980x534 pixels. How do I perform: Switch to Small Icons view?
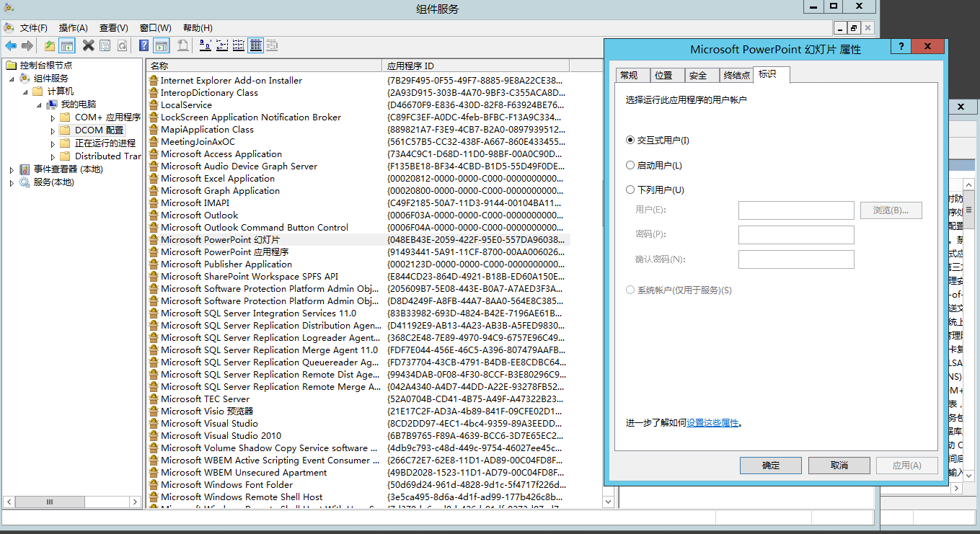click(x=222, y=46)
